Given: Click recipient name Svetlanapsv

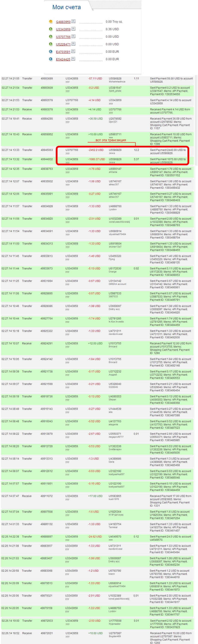Looking at the screenshot, I should 115,450.
